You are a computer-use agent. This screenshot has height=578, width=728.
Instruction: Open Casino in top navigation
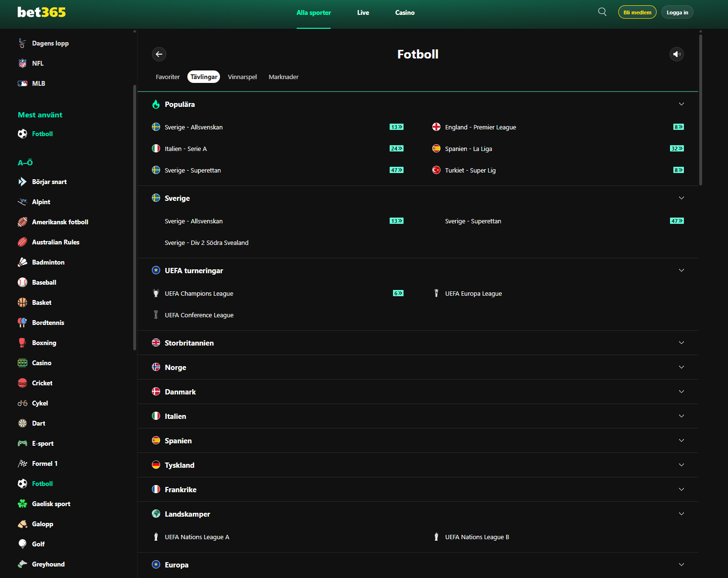tap(405, 13)
